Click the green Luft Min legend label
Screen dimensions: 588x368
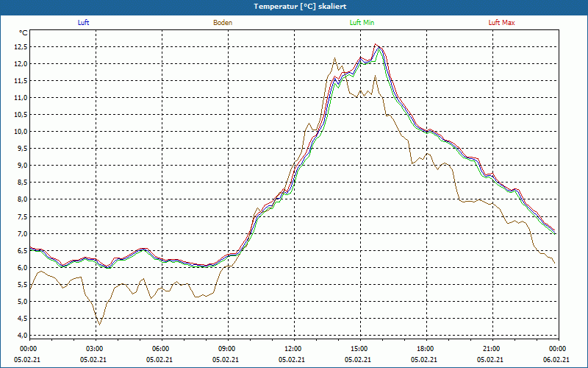[362, 23]
